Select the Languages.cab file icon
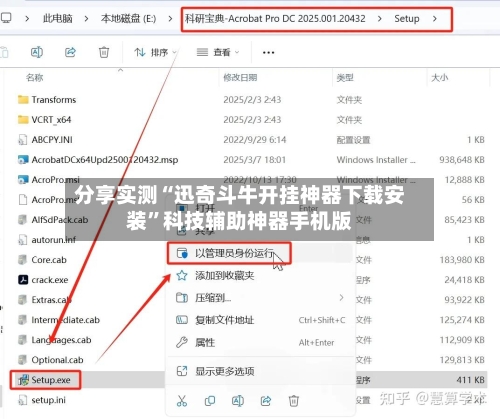500x419 pixels. pyautogui.click(x=22, y=340)
